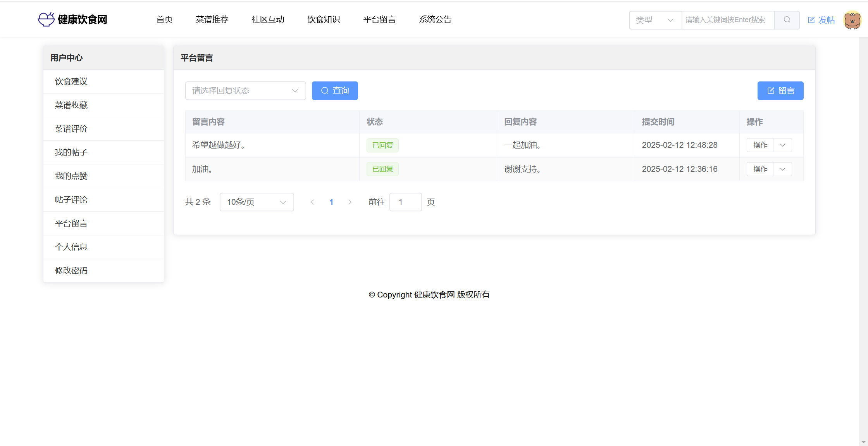Click the blue 查询 button
The width and height of the screenshot is (868, 446).
335,91
